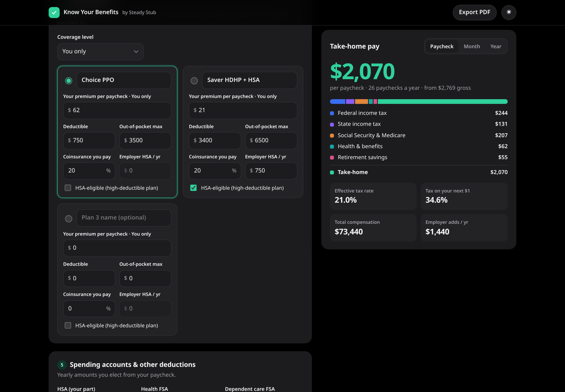The image size is (565, 392).
Task: Edit Plan 3 coinsurance percent field
Action: pos(89,309)
